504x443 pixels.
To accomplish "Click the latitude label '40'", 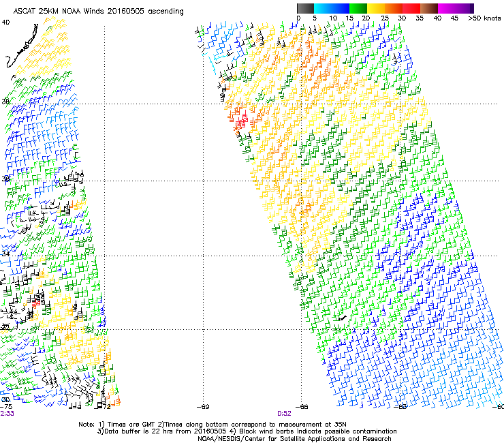I will point(5,22).
